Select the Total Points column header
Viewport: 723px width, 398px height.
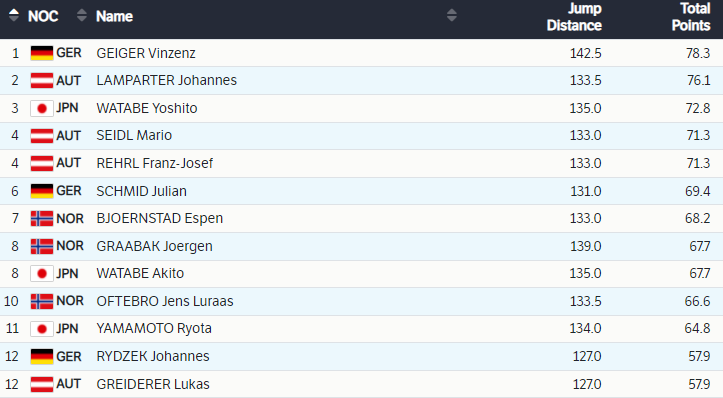click(691, 17)
